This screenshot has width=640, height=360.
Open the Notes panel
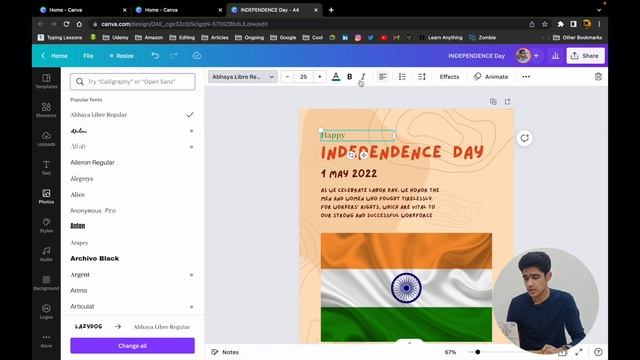click(x=225, y=352)
